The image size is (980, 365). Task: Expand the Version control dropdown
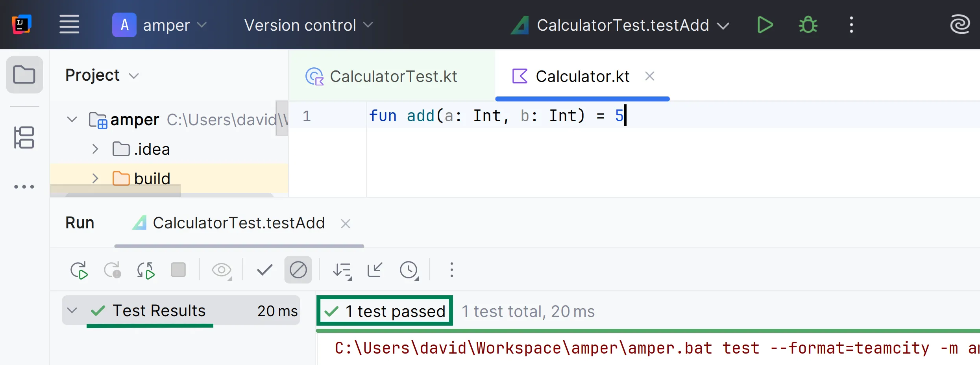pos(308,25)
